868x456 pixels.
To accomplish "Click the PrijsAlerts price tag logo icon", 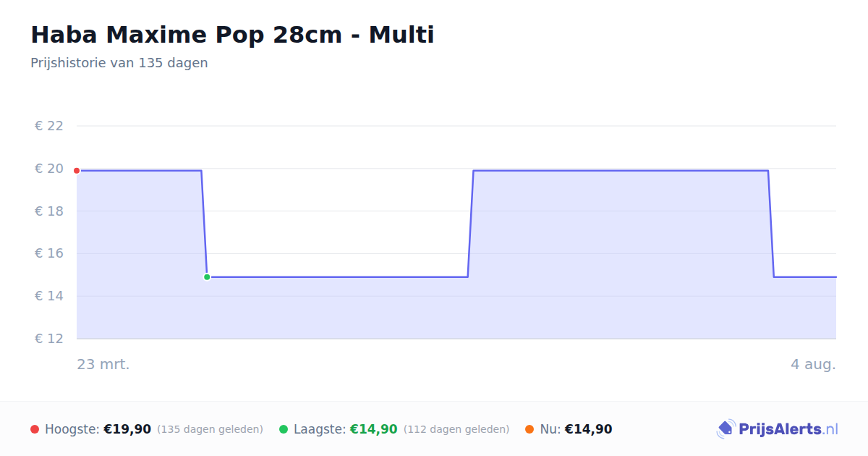I will (726, 429).
